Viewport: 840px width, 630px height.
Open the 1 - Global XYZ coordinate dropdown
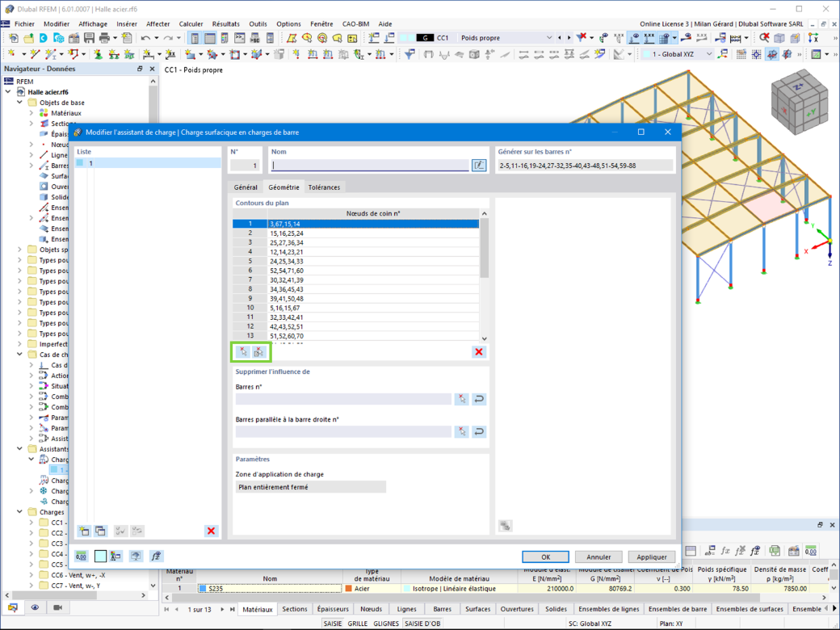(x=709, y=54)
